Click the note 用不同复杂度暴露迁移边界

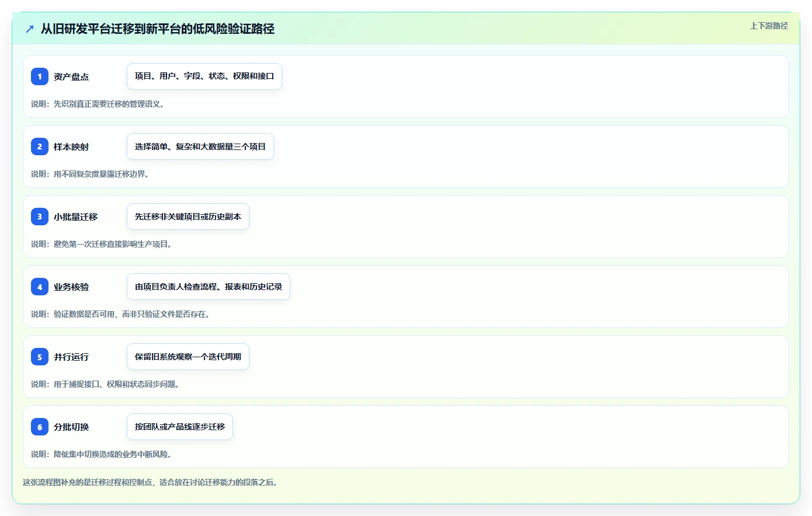pyautogui.click(x=91, y=174)
